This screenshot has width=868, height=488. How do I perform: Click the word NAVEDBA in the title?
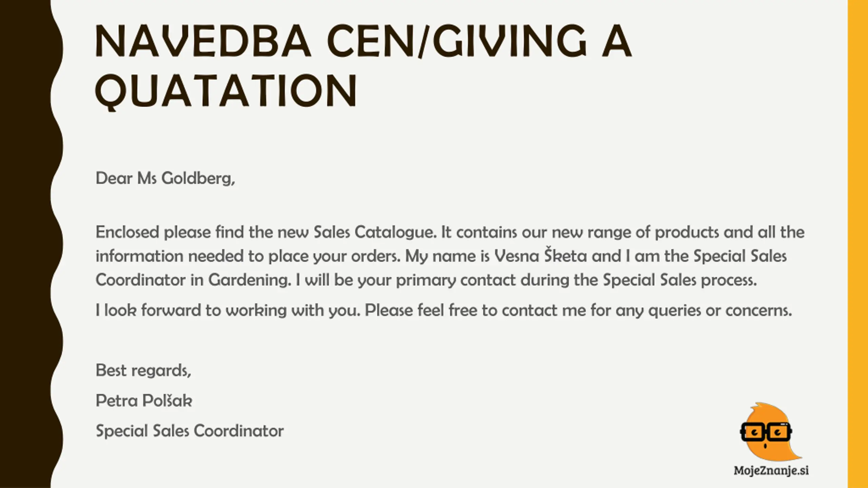click(x=203, y=41)
